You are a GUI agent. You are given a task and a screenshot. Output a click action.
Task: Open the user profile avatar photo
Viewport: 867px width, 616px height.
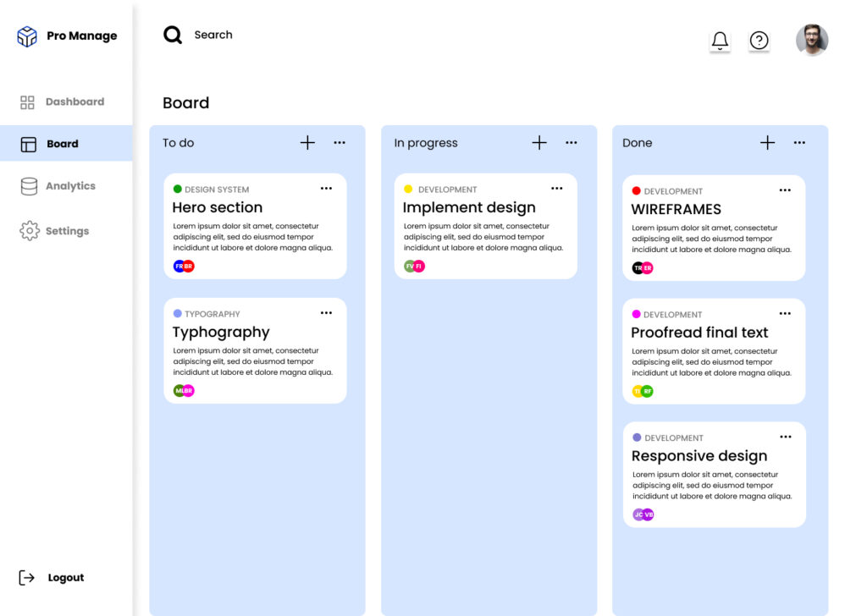[812, 41]
